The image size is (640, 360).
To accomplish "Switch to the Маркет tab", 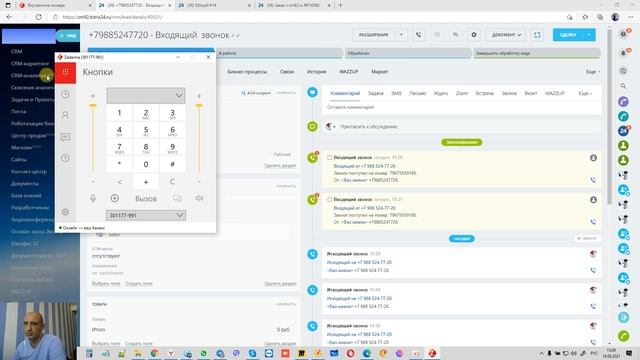I will (380, 71).
